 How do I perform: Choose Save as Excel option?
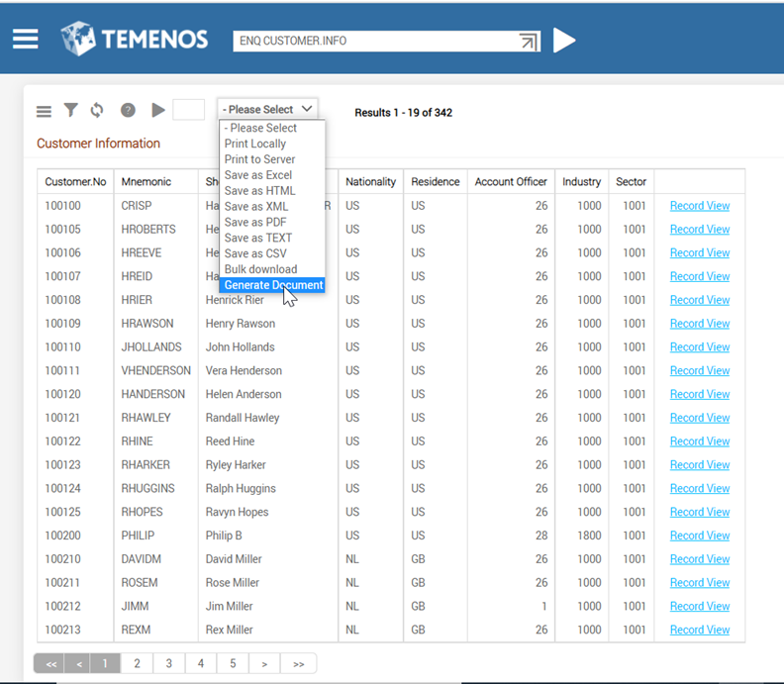coord(258,175)
